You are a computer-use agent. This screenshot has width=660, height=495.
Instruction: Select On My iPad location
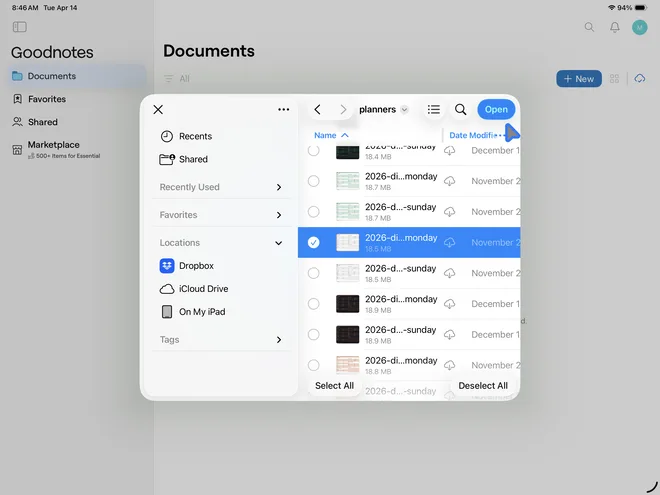(194, 312)
